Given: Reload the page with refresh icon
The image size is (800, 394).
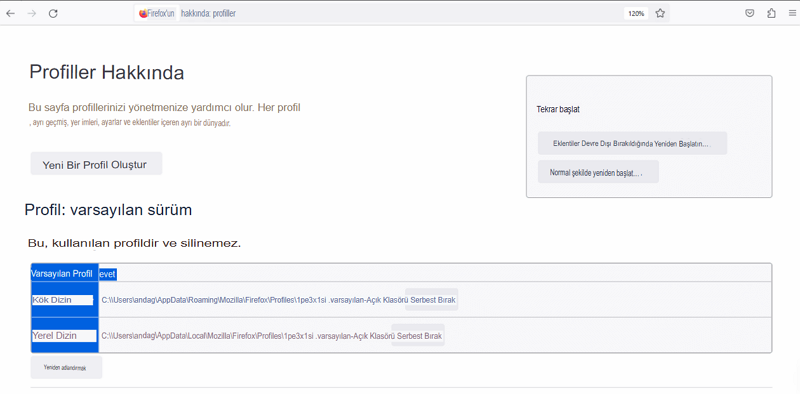Looking at the screenshot, I should (53, 14).
